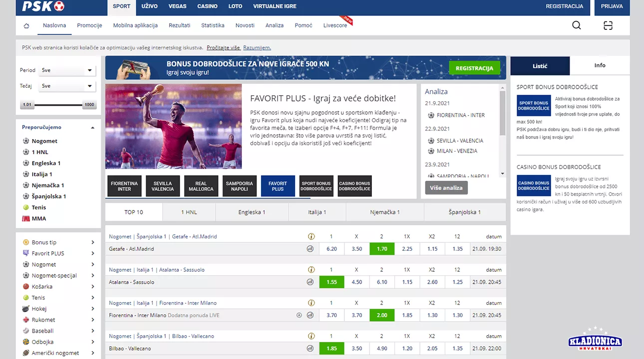The width and height of the screenshot is (644, 359).
Task: Click the Favorit Plus thumbnail tile
Action: point(278,186)
